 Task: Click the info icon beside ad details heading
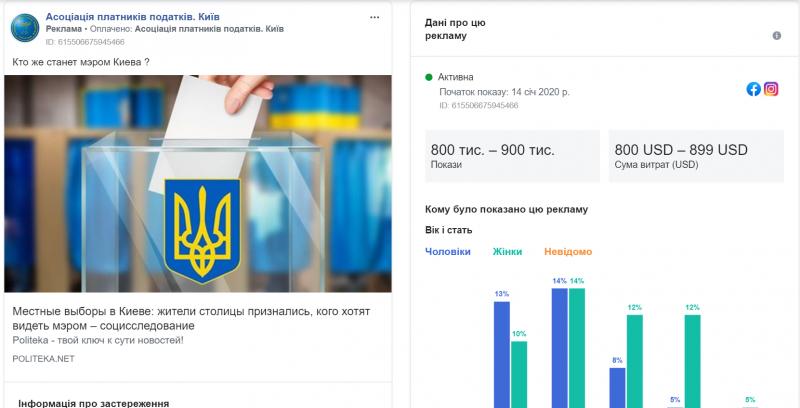pos(776,36)
